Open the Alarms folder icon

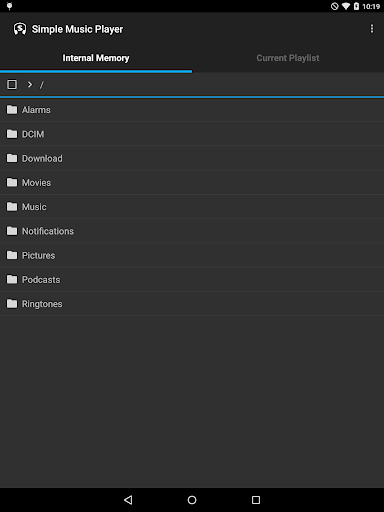[x=12, y=110]
